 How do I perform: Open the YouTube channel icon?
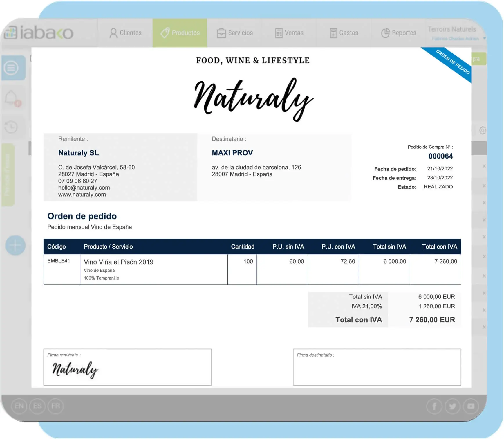pyautogui.click(x=471, y=406)
